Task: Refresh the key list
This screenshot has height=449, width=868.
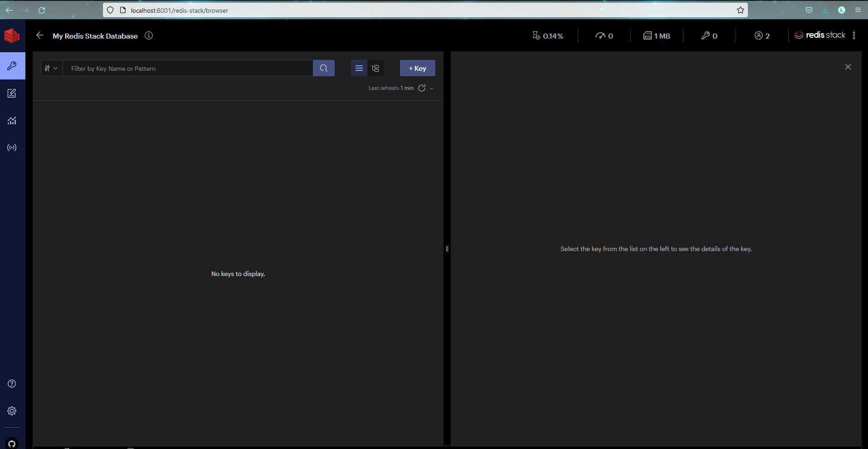Action: 422,88
